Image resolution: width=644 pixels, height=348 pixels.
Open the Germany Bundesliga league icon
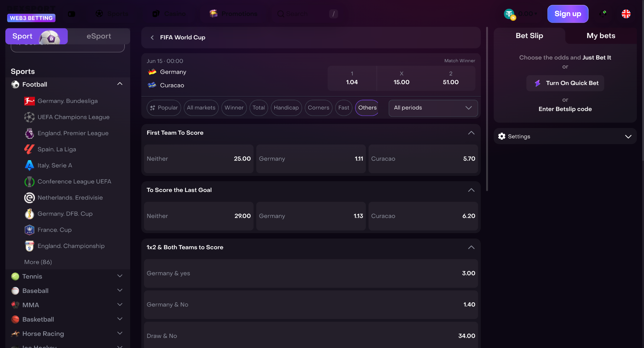tap(29, 101)
